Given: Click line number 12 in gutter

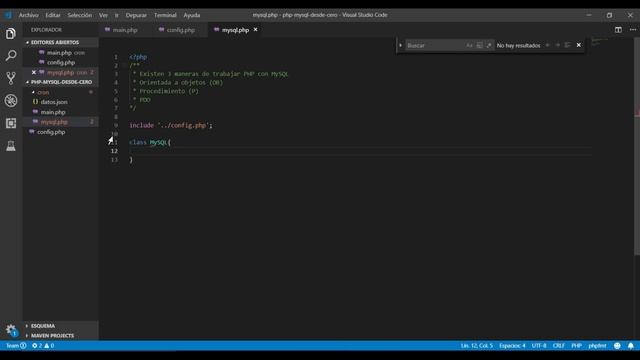Looking at the screenshot, I should click(114, 151).
